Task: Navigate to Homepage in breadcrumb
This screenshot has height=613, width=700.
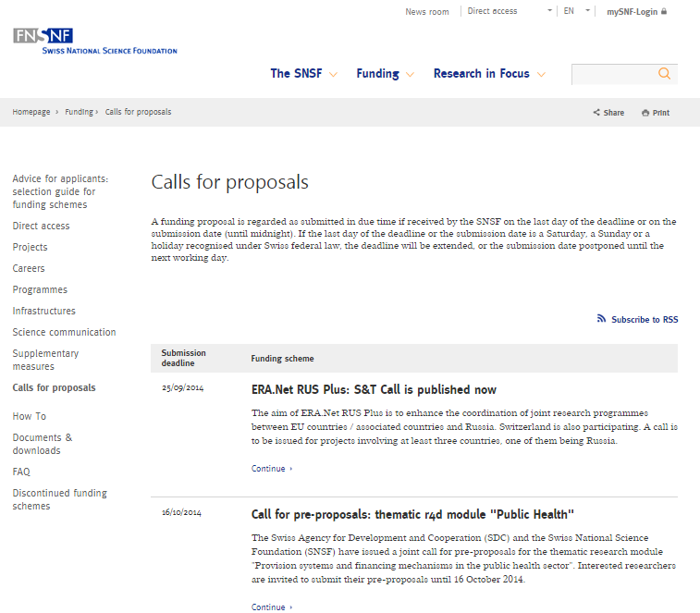Action: tap(31, 112)
